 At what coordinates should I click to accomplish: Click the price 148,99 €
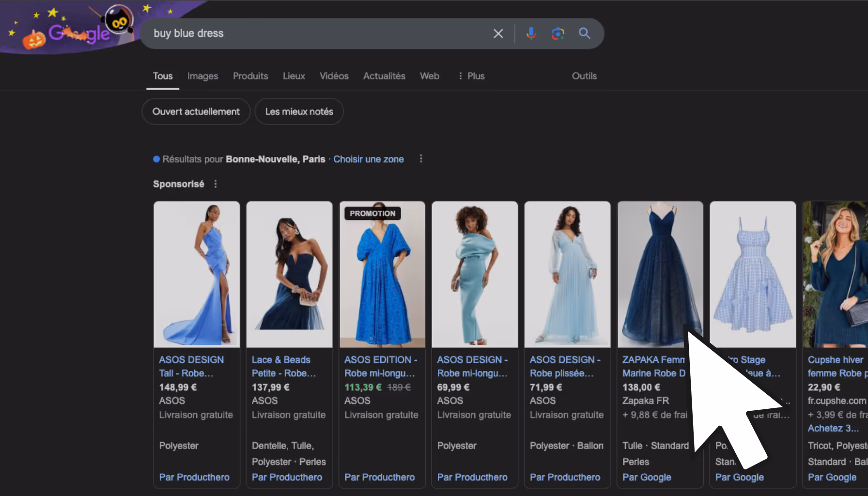[178, 387]
